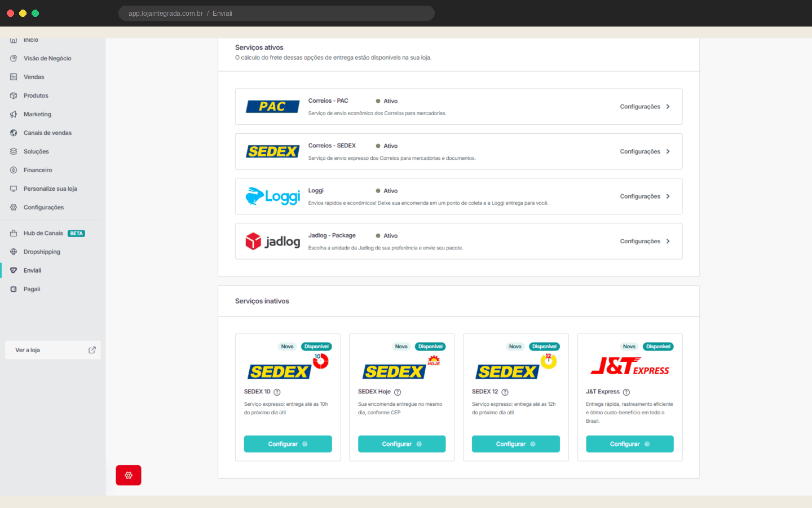
Task: Open the Ver a loja link
Action: click(x=53, y=350)
